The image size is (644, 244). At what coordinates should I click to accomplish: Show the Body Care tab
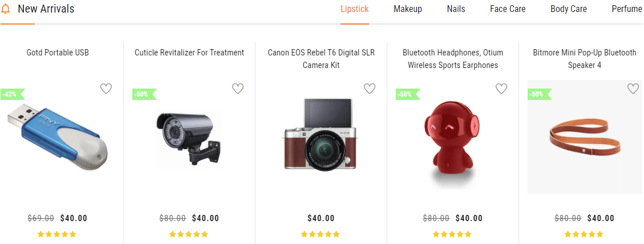(569, 9)
